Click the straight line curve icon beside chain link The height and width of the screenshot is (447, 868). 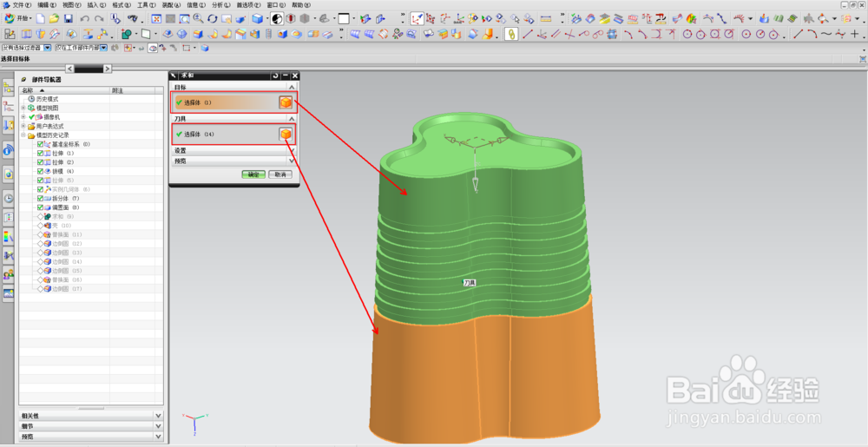[528, 35]
